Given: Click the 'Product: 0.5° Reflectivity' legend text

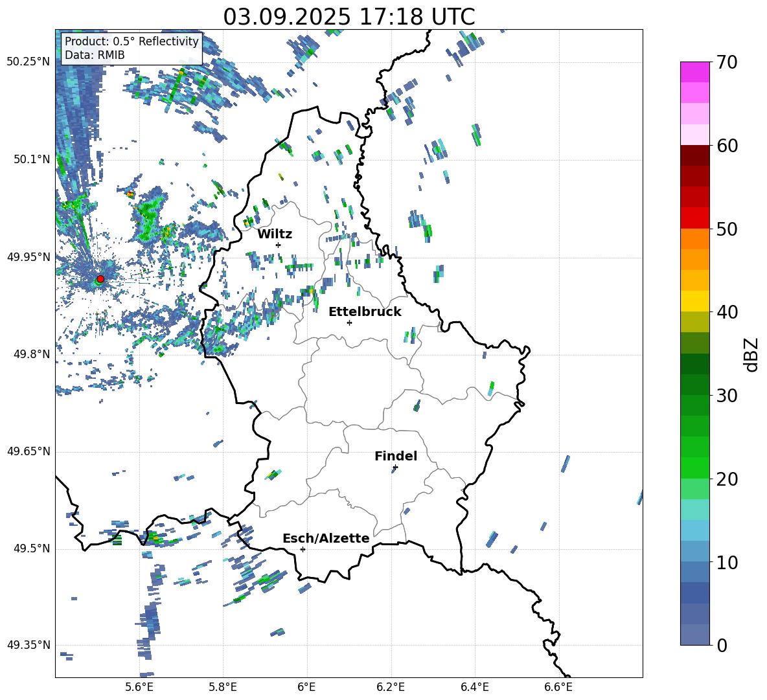Looking at the screenshot, I should 132,41.
